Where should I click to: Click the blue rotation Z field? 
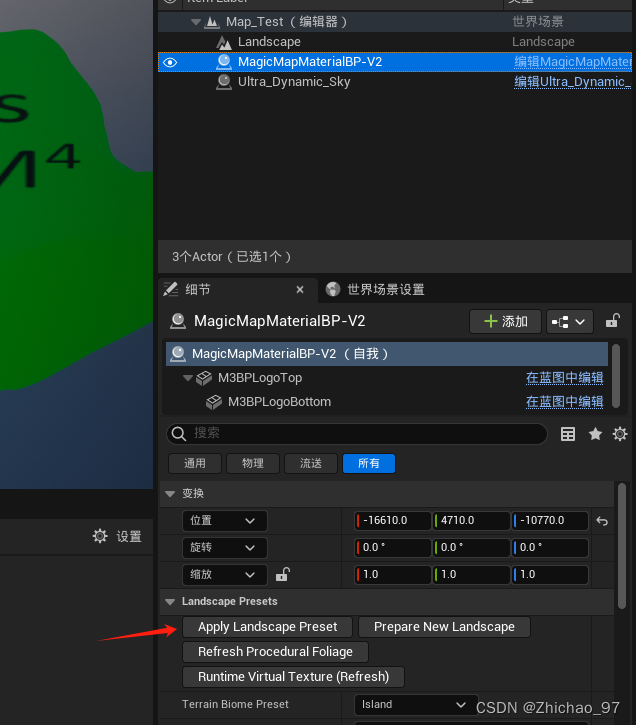(x=550, y=547)
